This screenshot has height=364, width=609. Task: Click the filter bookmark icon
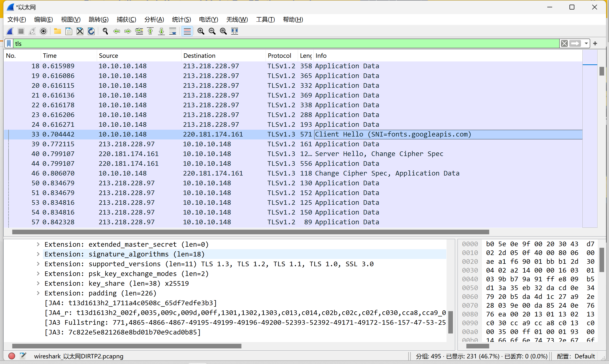tap(9, 44)
